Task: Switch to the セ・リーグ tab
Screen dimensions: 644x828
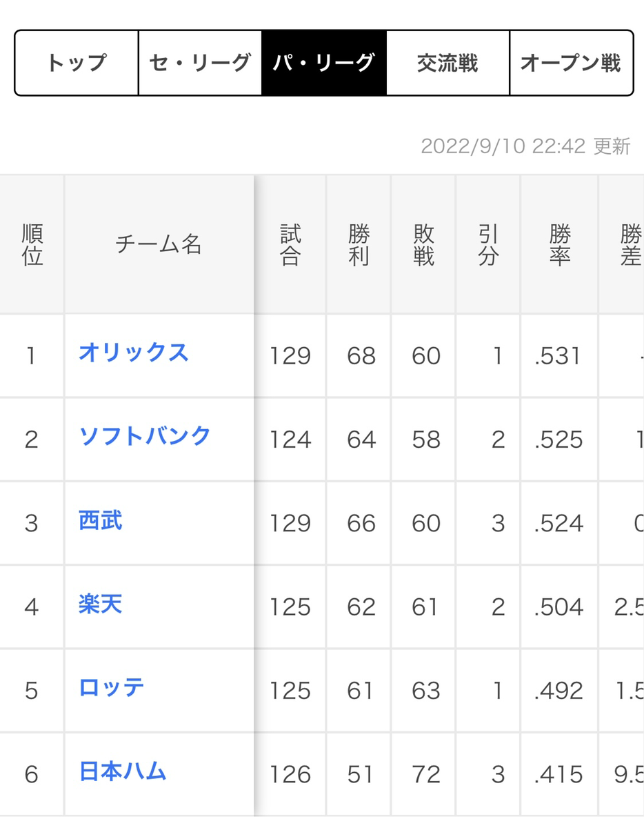Action: click(x=200, y=63)
